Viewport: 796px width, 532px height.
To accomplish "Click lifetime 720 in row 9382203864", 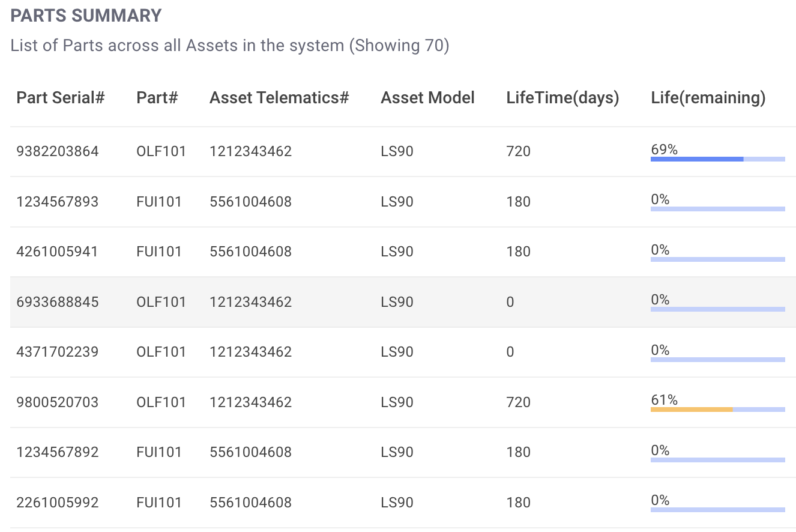I will [x=519, y=151].
